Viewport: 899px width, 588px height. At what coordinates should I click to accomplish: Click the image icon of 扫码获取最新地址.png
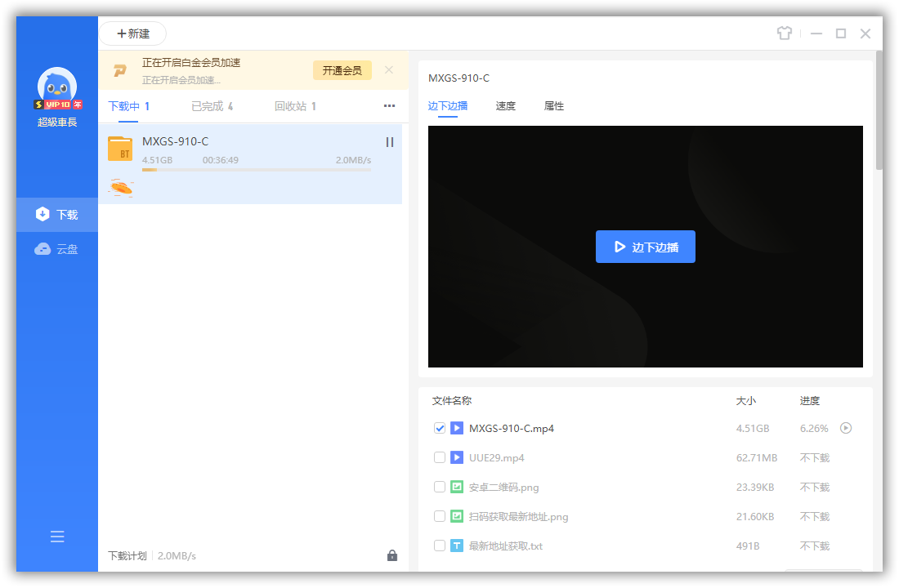click(456, 516)
